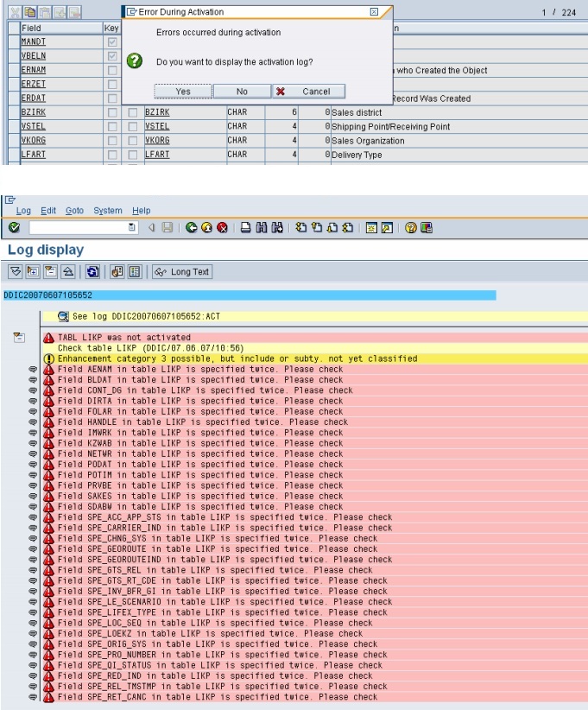Click the Refresh icon in the log toolbar
The width and height of the screenshot is (588, 710).
(x=92, y=272)
